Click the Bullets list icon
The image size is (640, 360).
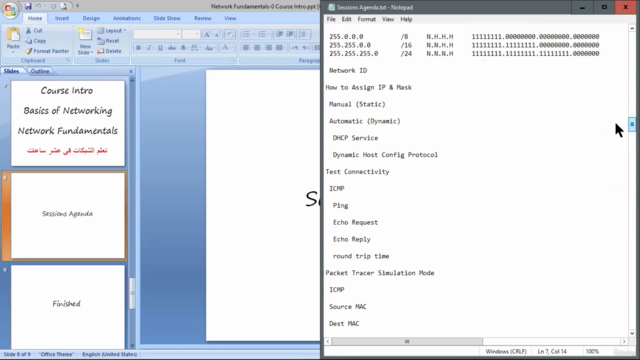pos(247,34)
